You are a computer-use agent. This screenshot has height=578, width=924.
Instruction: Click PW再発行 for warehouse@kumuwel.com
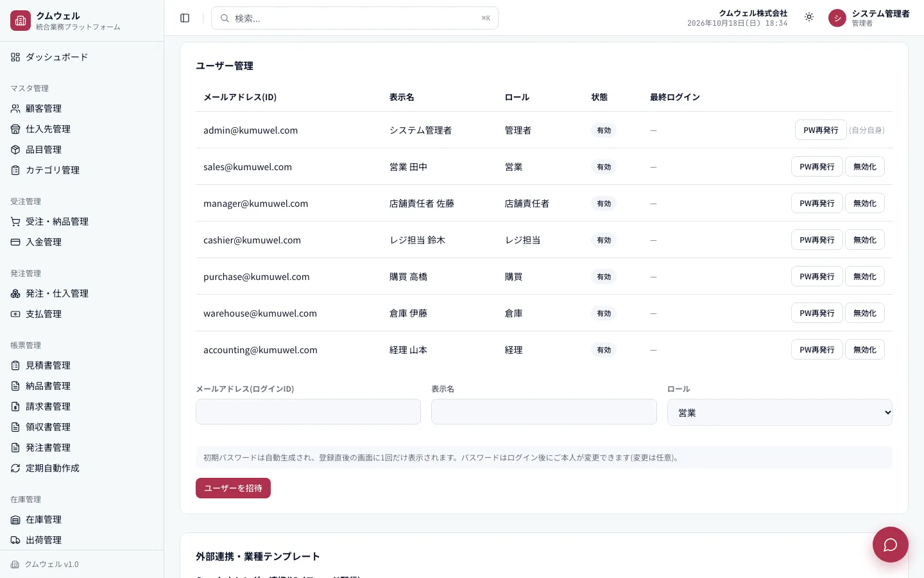point(817,313)
